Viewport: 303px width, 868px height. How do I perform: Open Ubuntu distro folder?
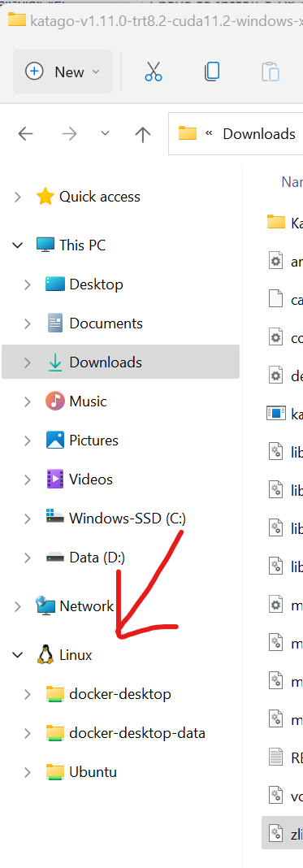tap(93, 772)
